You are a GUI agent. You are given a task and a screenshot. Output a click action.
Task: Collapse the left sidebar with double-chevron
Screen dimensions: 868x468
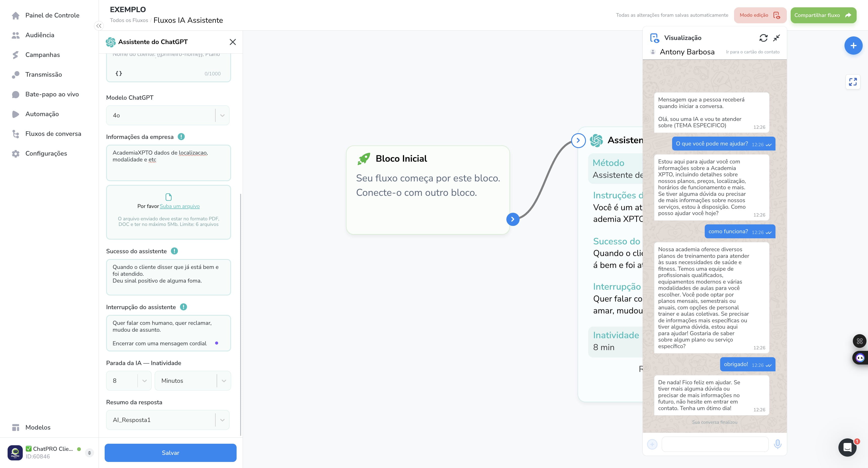click(x=99, y=26)
